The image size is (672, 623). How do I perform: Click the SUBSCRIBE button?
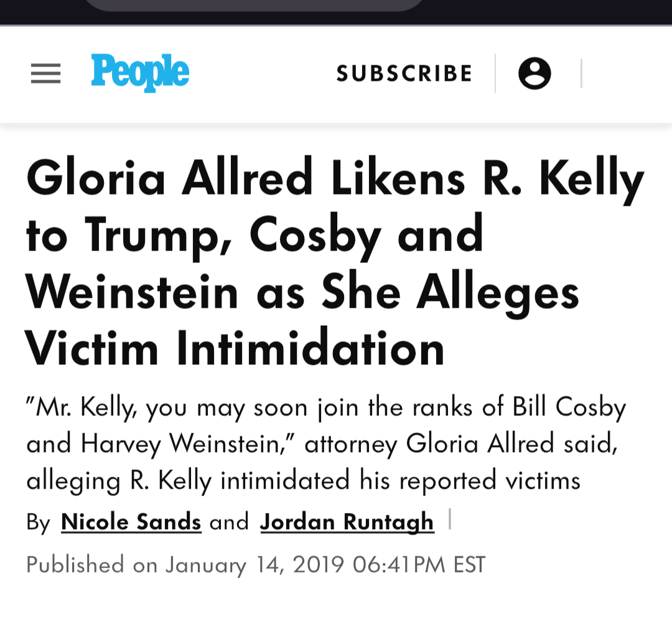tap(404, 73)
